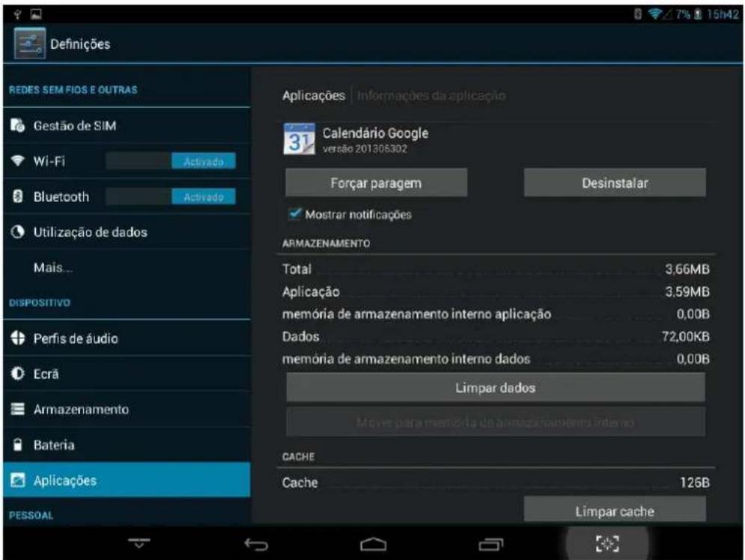Tap the USB icon in status bar
745x560 pixels.
17,14
